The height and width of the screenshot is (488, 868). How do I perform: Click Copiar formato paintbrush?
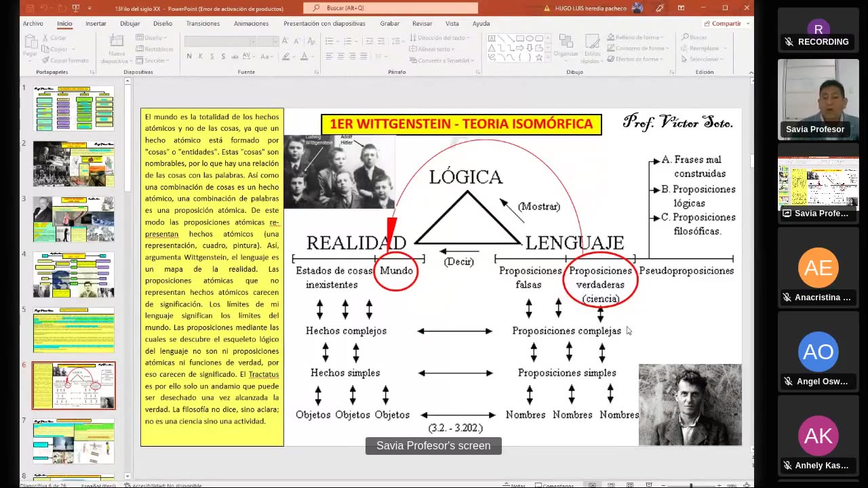45,60
